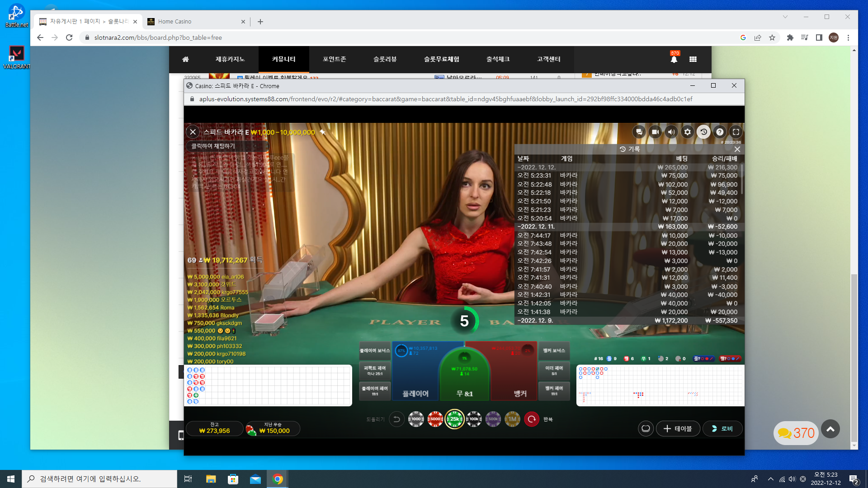
Task: Open the help question mark icon
Action: point(720,132)
